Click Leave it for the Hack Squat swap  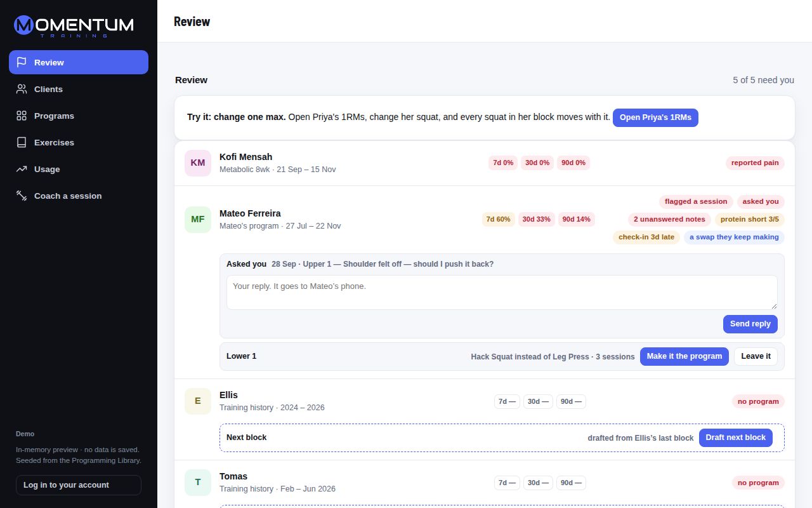756,356
